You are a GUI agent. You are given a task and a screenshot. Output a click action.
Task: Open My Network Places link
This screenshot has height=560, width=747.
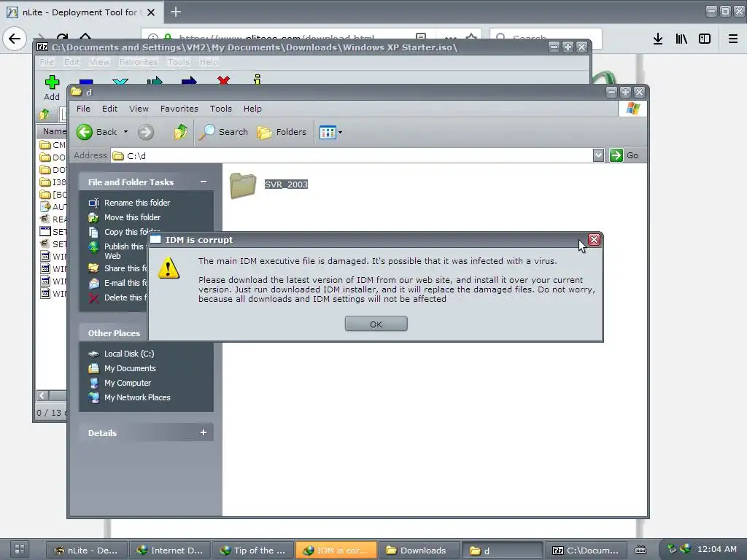click(x=137, y=397)
